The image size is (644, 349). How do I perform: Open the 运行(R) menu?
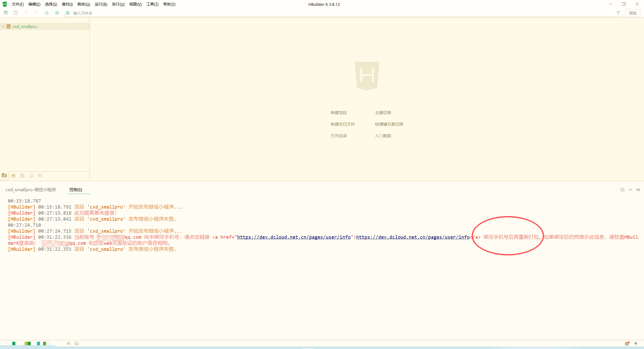(101, 4)
